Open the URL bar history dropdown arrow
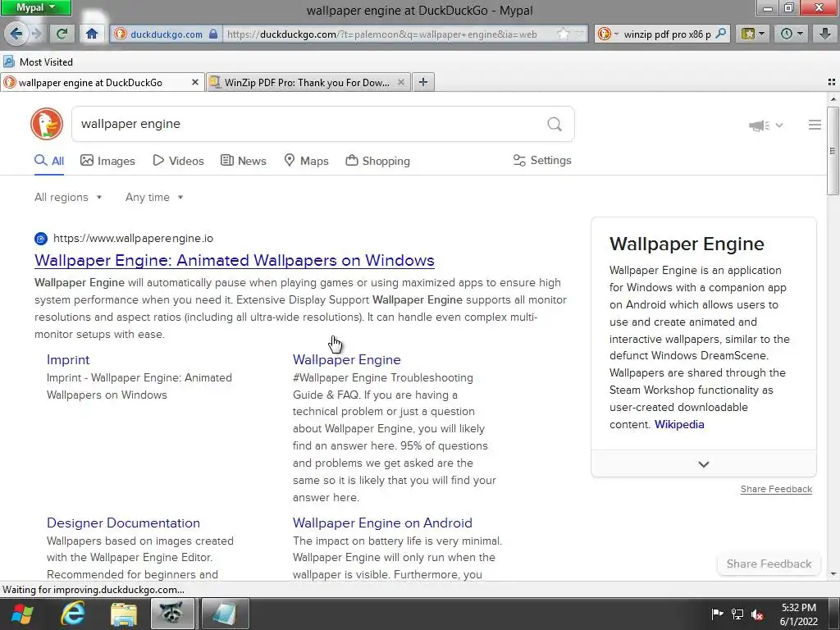 click(x=580, y=34)
